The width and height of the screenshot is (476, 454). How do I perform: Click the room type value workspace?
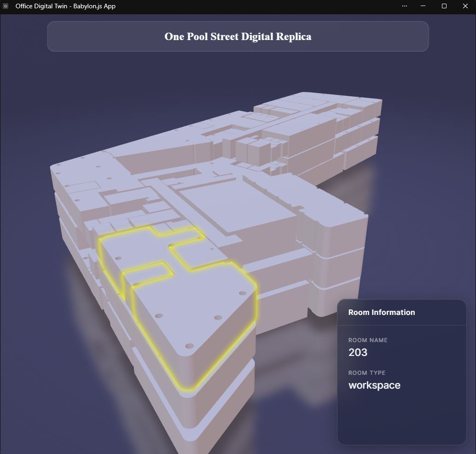tap(374, 385)
